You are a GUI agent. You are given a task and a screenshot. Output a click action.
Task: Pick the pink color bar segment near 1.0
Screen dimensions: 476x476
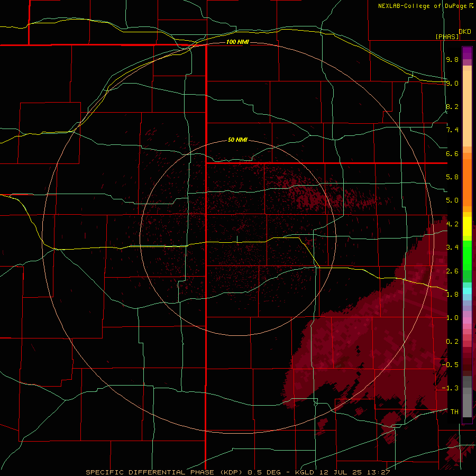click(x=467, y=320)
